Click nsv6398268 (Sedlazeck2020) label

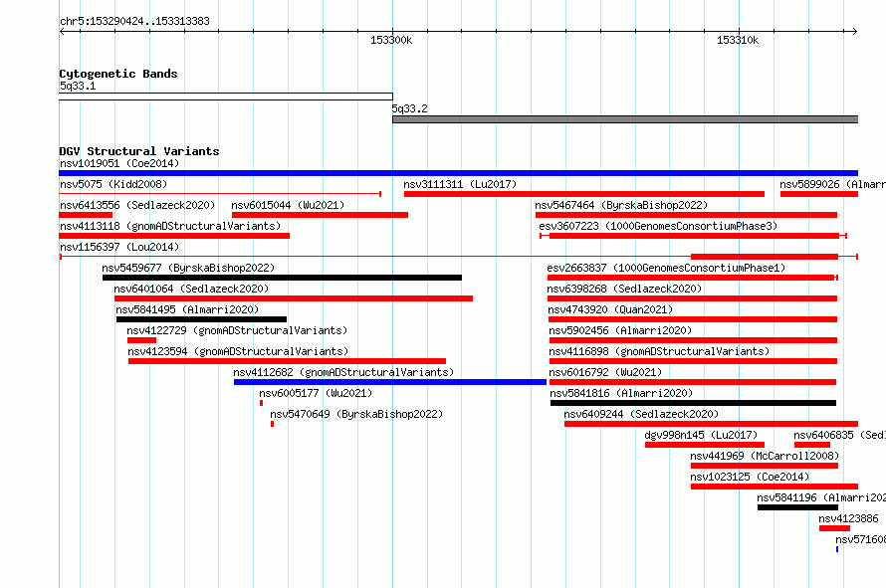[624, 289]
